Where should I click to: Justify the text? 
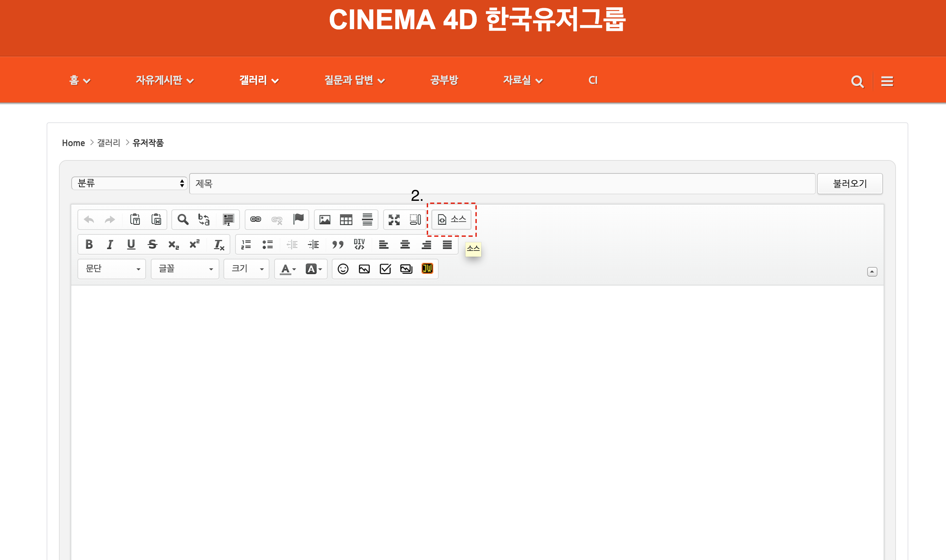point(447,244)
